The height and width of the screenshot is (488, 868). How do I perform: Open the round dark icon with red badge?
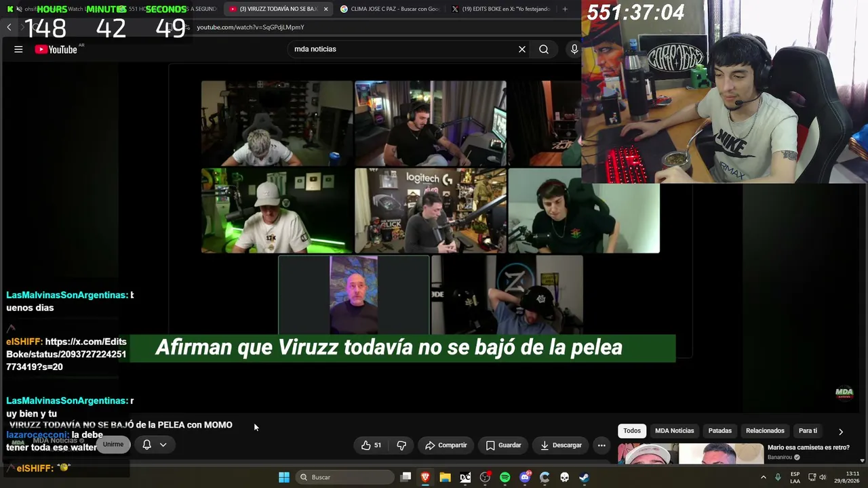tap(485, 477)
